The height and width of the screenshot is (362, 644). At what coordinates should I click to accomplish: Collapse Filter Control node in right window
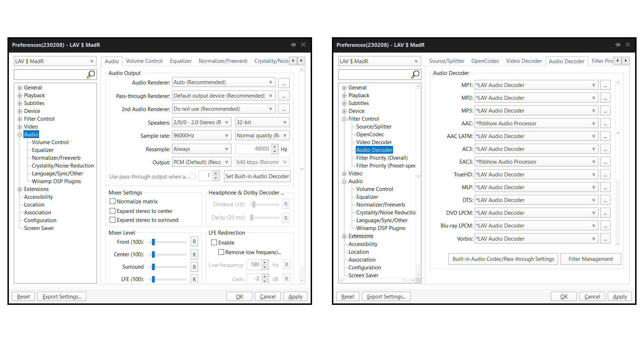pos(344,119)
